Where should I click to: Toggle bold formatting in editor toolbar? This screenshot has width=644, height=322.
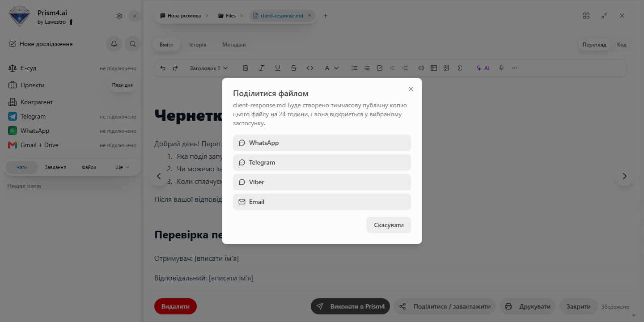[246, 68]
